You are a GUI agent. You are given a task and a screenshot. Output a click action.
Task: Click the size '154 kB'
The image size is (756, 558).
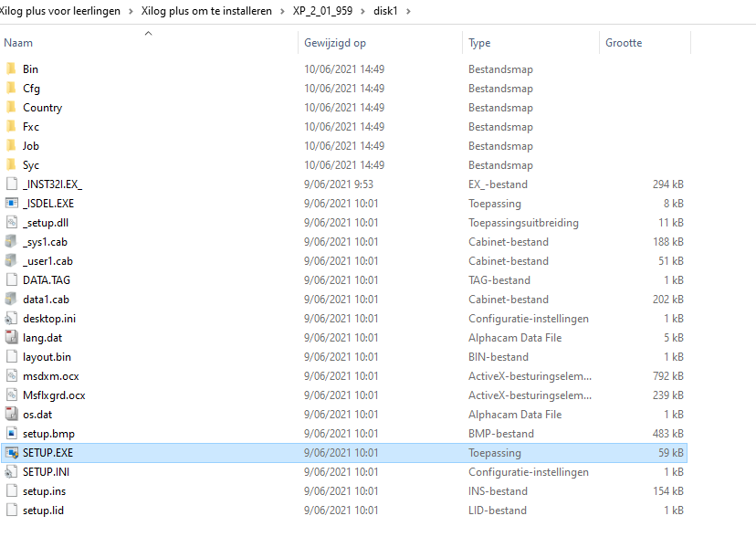coord(667,491)
